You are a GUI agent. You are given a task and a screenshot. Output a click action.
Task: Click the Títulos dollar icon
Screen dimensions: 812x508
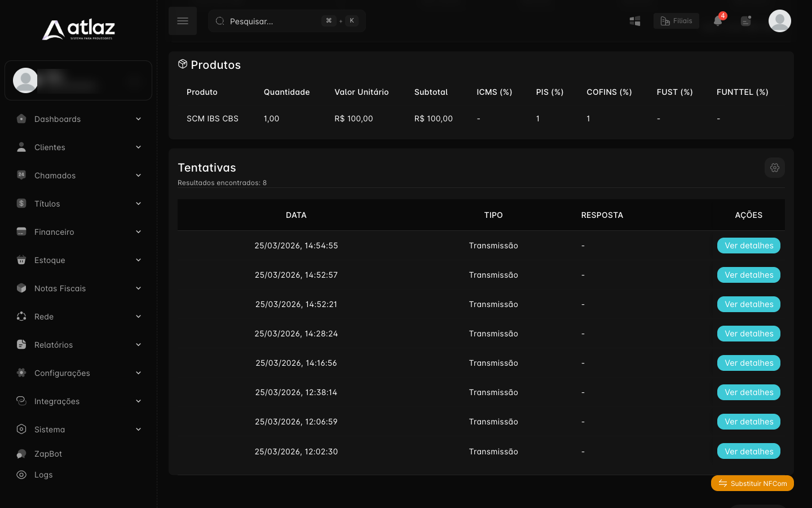tap(21, 203)
